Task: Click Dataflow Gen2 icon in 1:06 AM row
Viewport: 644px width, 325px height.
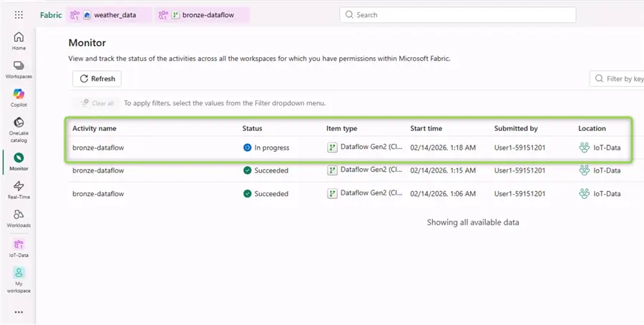Action: 332,193
